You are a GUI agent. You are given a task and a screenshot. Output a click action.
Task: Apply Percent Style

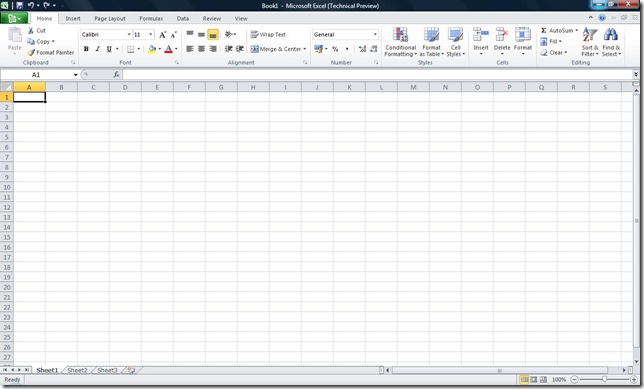[x=335, y=49]
